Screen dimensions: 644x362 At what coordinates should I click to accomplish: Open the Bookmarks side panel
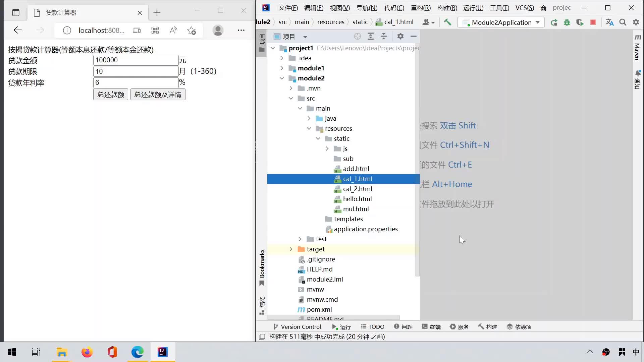point(262,268)
